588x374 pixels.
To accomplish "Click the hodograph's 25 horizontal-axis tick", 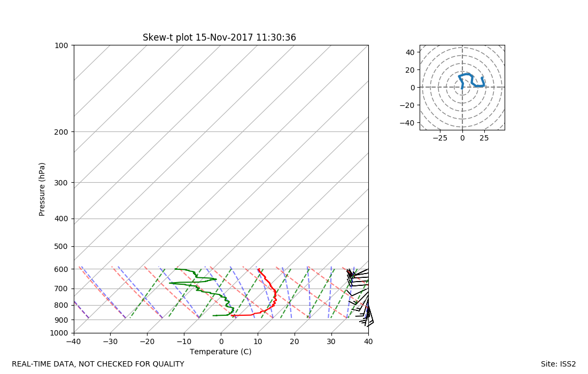I will 484,138.
